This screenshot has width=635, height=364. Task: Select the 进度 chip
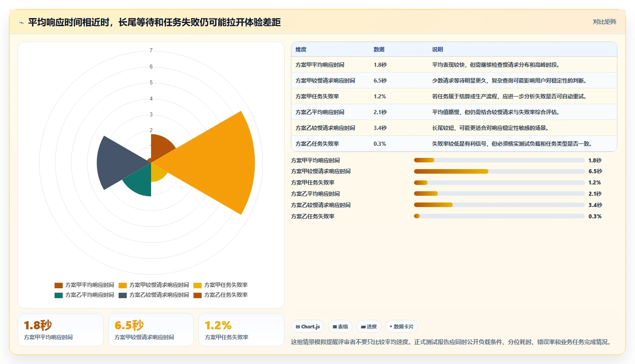point(369,327)
